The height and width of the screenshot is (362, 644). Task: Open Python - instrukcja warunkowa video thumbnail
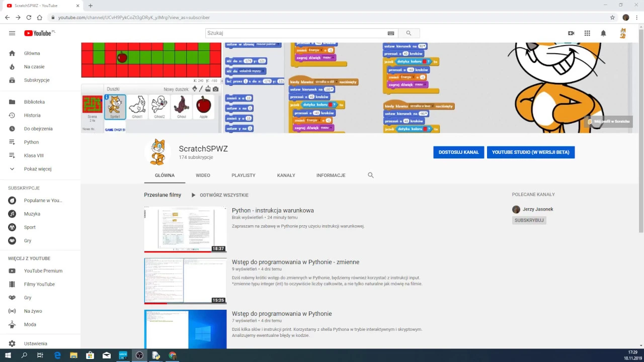[x=185, y=229]
